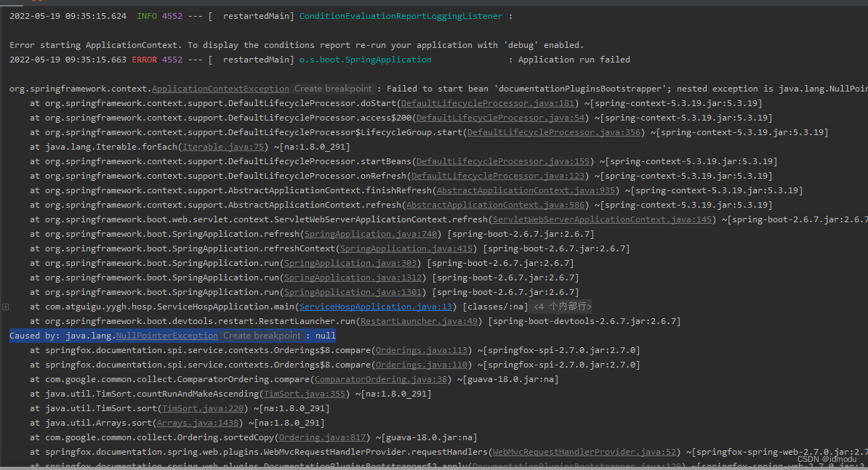Jump to Iterable.java:75 source
Image resolution: width=868 pixels, height=470 pixels.
(223, 147)
